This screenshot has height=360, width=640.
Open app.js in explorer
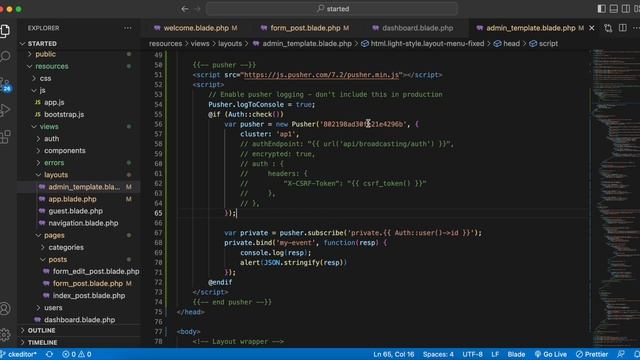tap(54, 102)
